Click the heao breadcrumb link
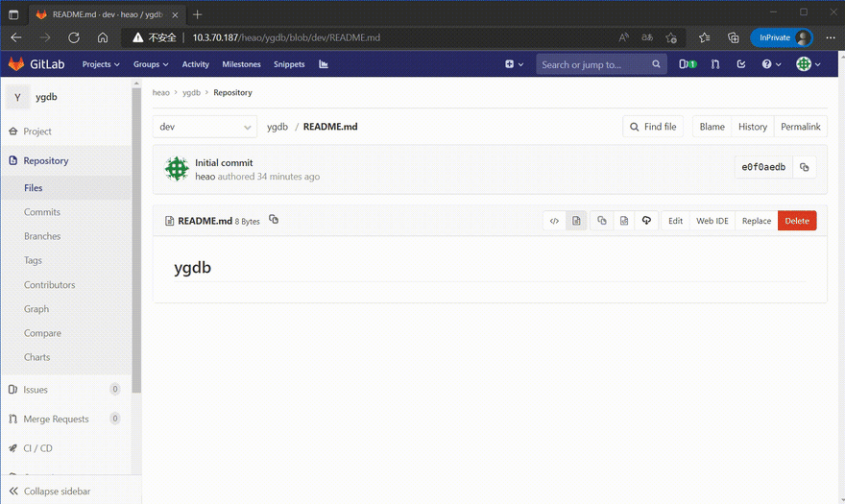Viewport: 845px width, 504px height. click(x=160, y=93)
